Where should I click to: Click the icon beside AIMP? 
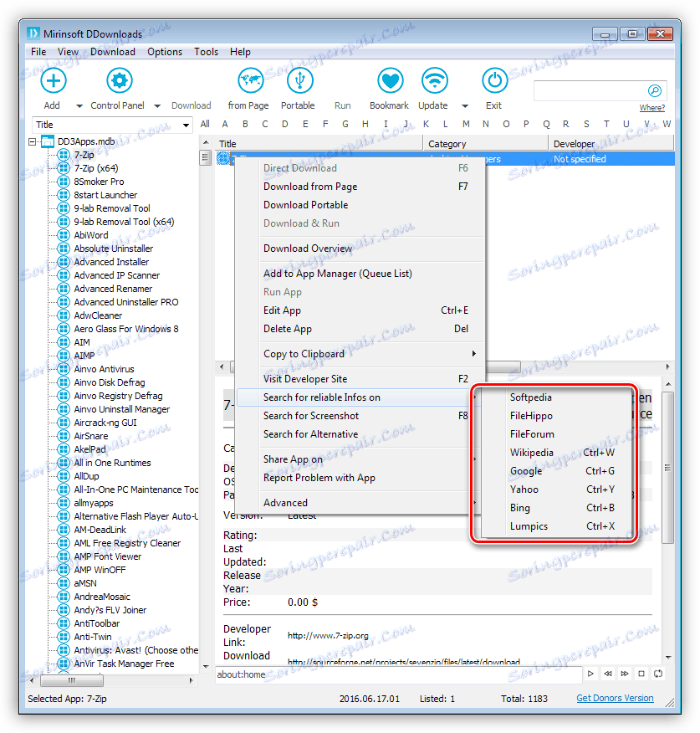click(x=63, y=356)
